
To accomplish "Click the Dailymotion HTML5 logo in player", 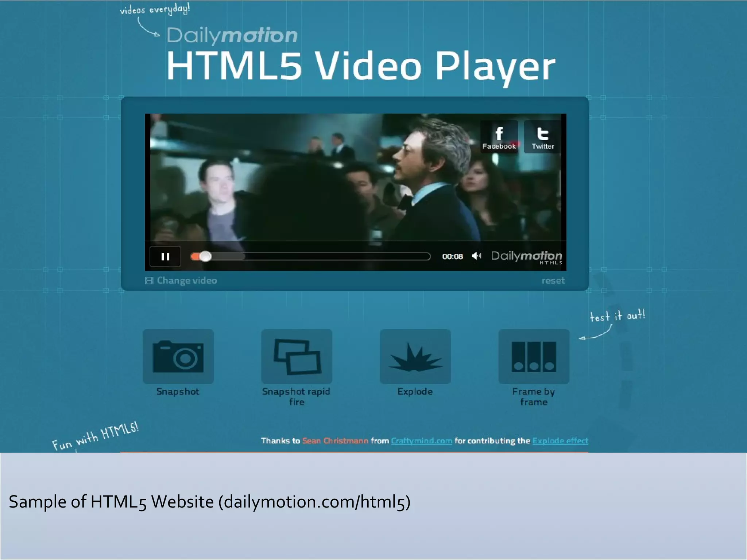I will click(x=526, y=257).
